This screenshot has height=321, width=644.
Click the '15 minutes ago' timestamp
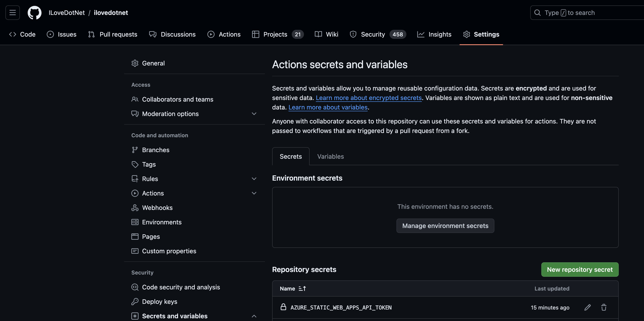coord(550,307)
